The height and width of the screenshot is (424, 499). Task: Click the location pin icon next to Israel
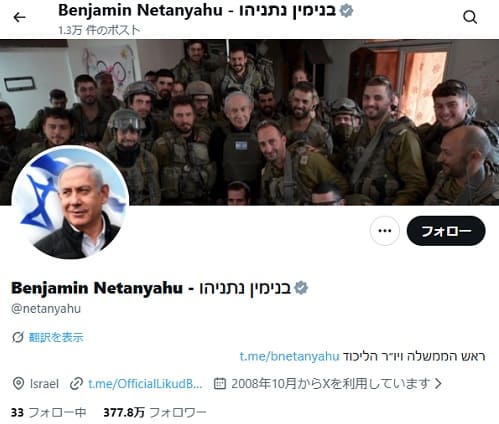pyautogui.click(x=18, y=384)
